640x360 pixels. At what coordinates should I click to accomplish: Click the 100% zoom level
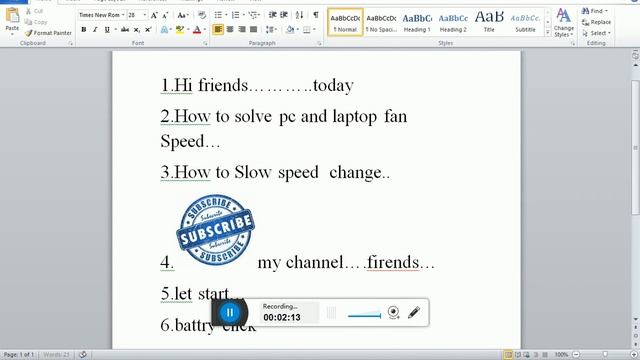pos(561,355)
